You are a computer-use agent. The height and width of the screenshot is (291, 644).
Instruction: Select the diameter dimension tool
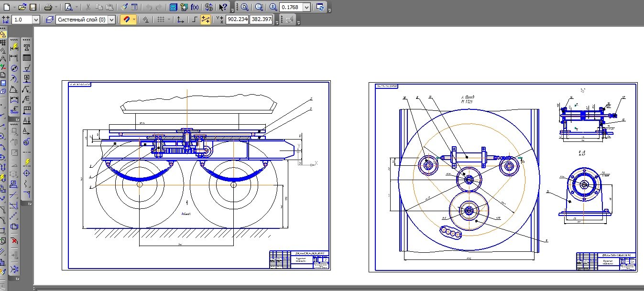tap(14, 68)
